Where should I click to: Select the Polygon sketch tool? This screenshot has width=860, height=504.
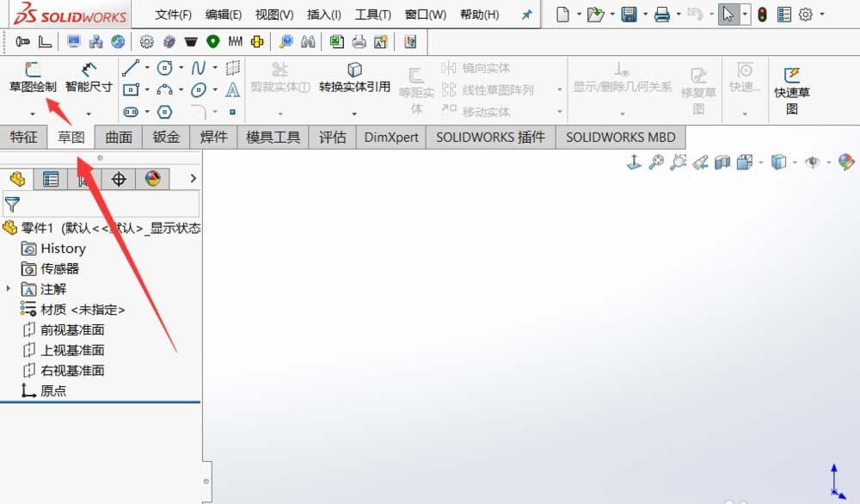coord(164,112)
